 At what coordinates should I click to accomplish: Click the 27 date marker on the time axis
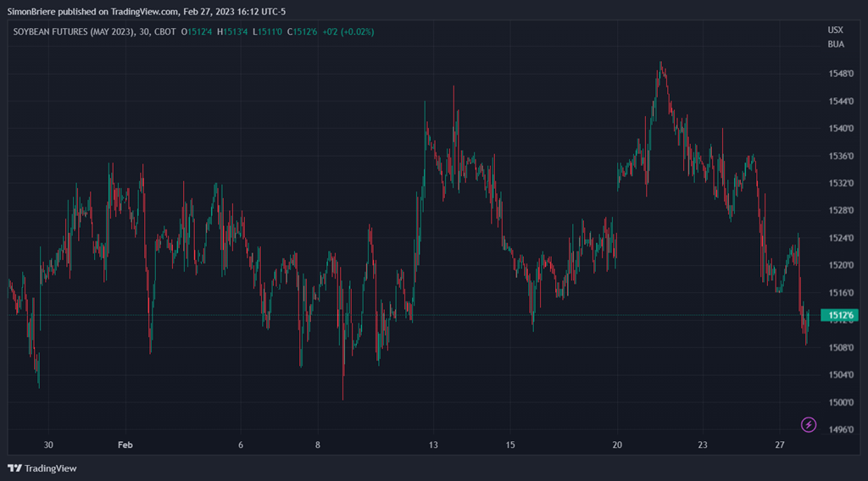click(x=780, y=445)
